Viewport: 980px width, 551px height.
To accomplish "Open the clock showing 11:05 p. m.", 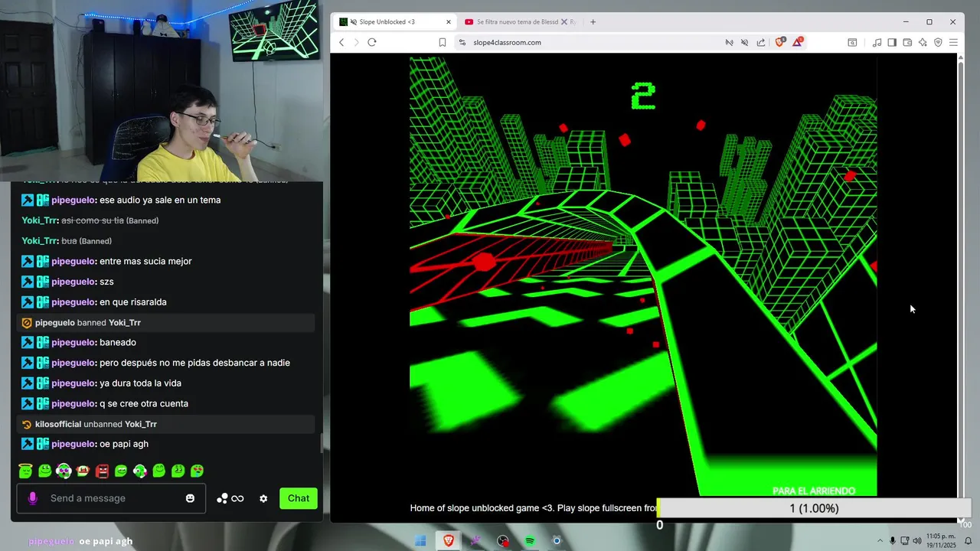I will 941,541.
